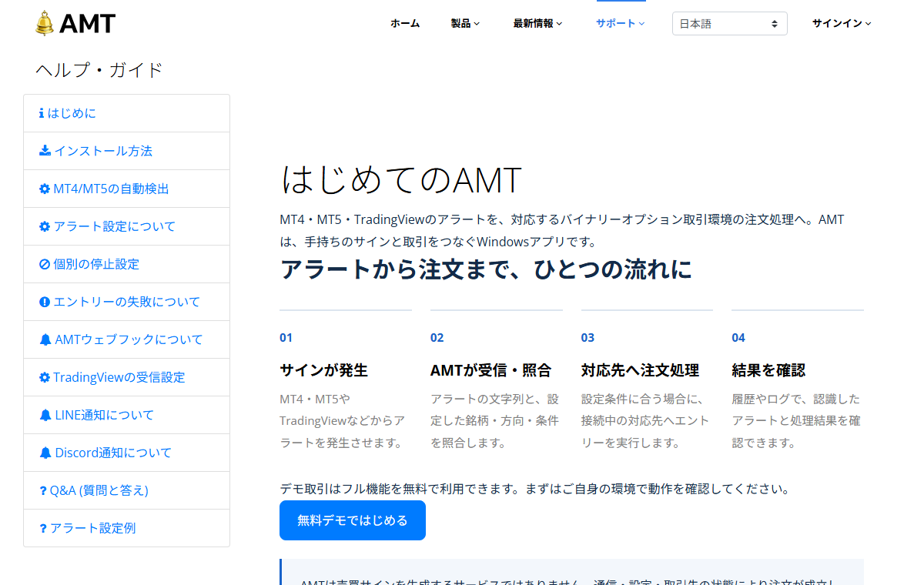The image size is (924, 585).
Task: Click the info icon beside はじめに
Action: [x=42, y=113]
